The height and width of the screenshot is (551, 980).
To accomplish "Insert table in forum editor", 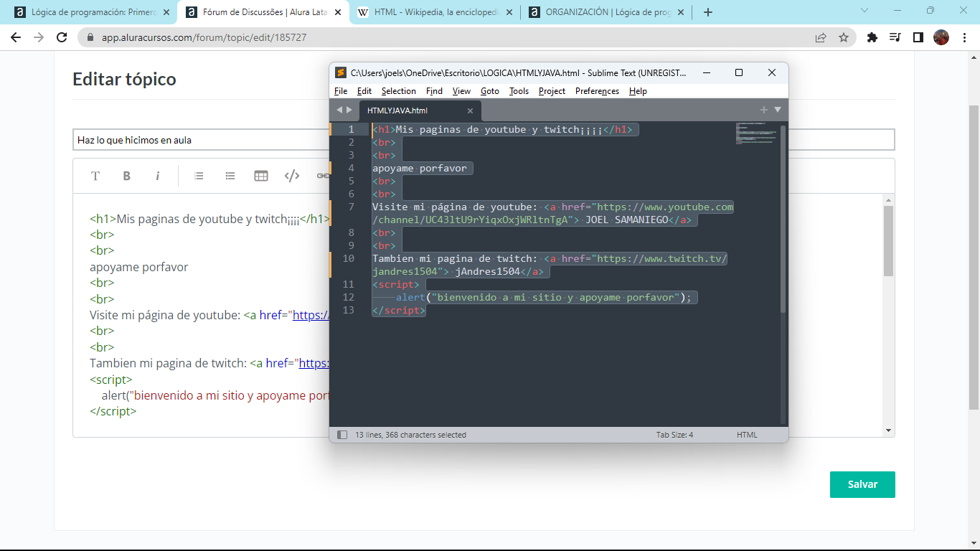I will [261, 176].
